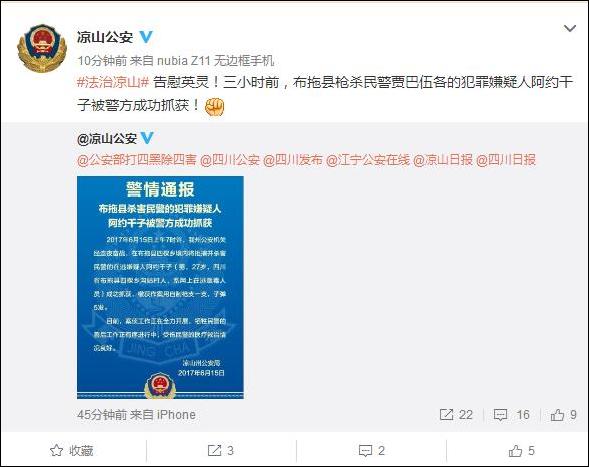Open the @四川公安 mention link
589x467 pixels.
pos(230,160)
